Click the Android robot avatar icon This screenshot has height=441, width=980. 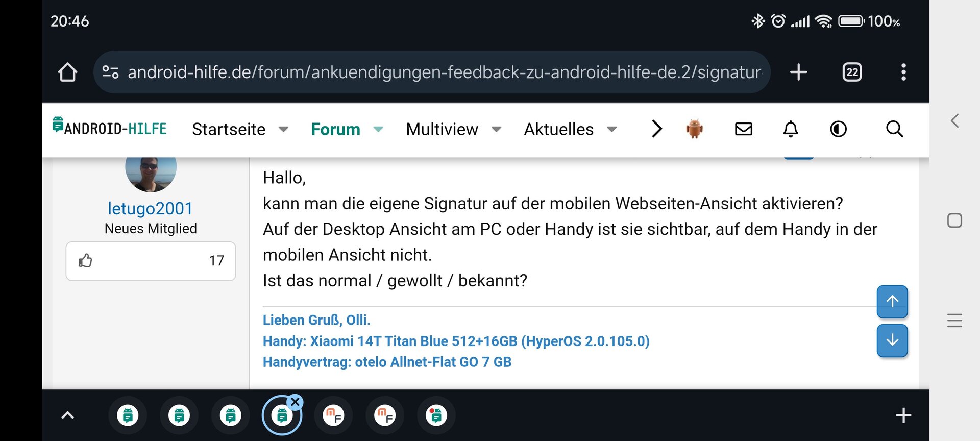coord(694,129)
